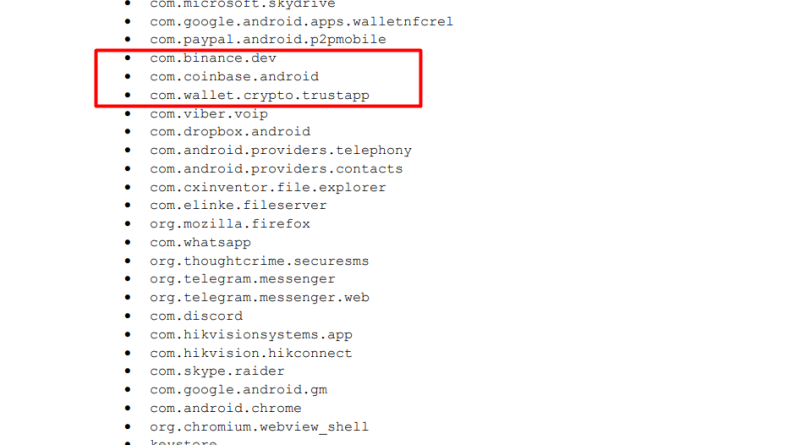The image size is (800, 445).
Task: Click the com.viber.voip list item
Action: (209, 114)
